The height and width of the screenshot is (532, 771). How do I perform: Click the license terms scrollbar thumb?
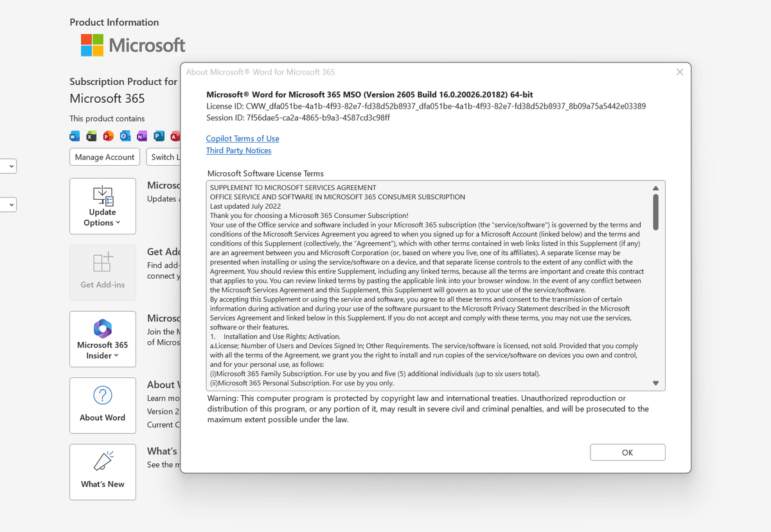(656, 212)
